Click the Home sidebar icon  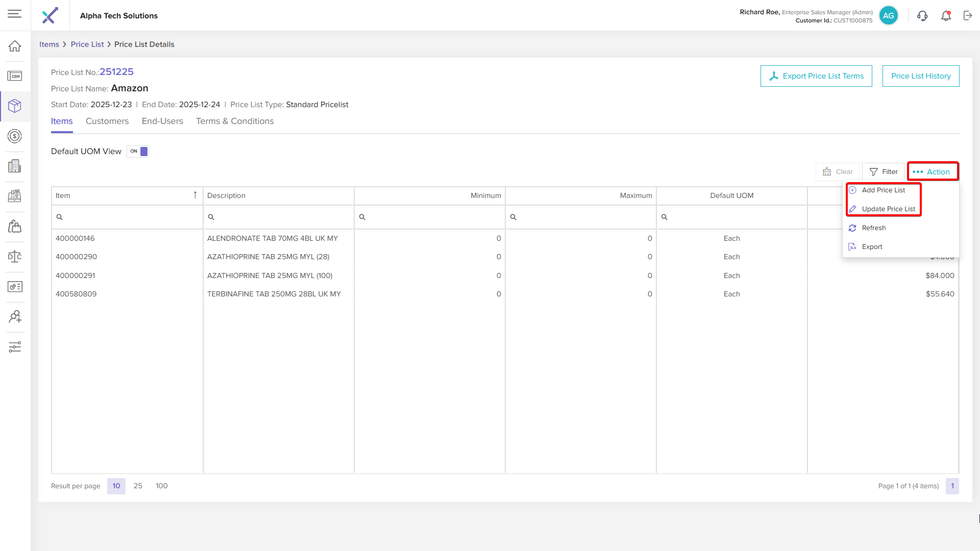15,46
